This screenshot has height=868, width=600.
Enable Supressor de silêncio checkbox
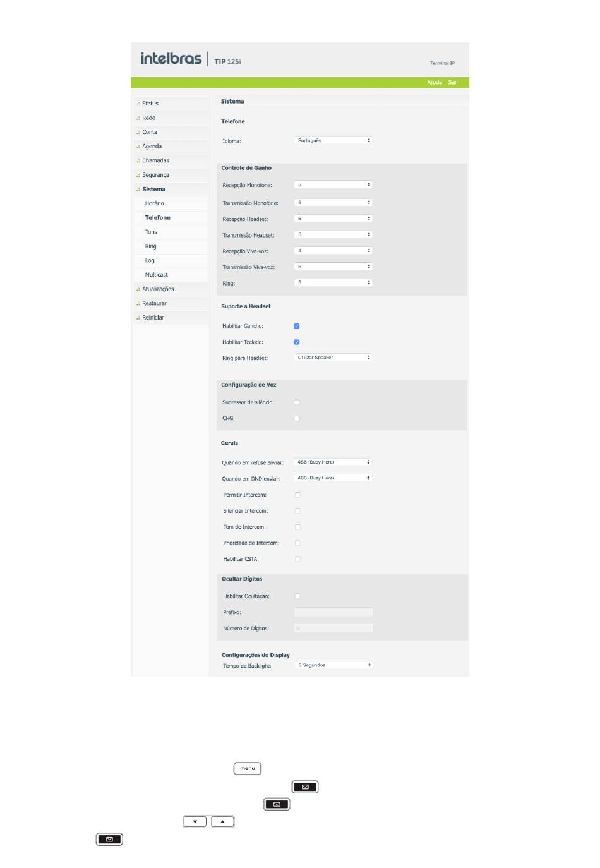(297, 402)
